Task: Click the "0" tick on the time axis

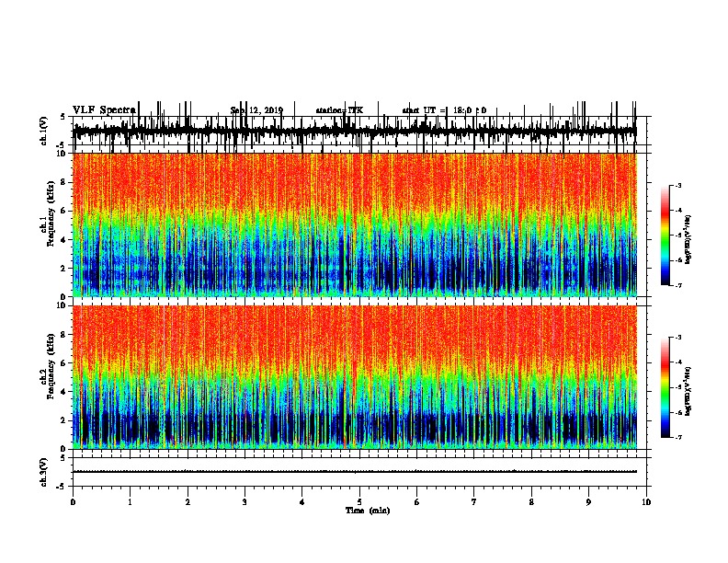Action: tap(73, 502)
